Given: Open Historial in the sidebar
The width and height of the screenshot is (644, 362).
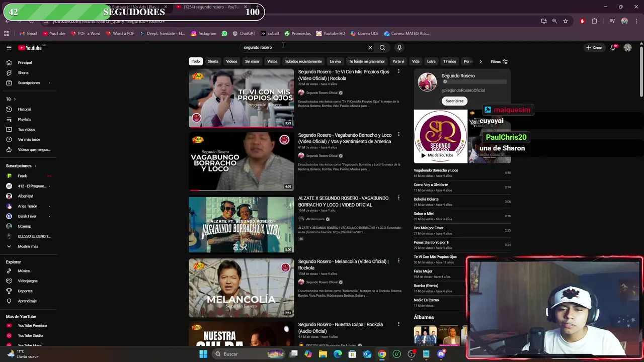Looking at the screenshot, I should (x=25, y=109).
